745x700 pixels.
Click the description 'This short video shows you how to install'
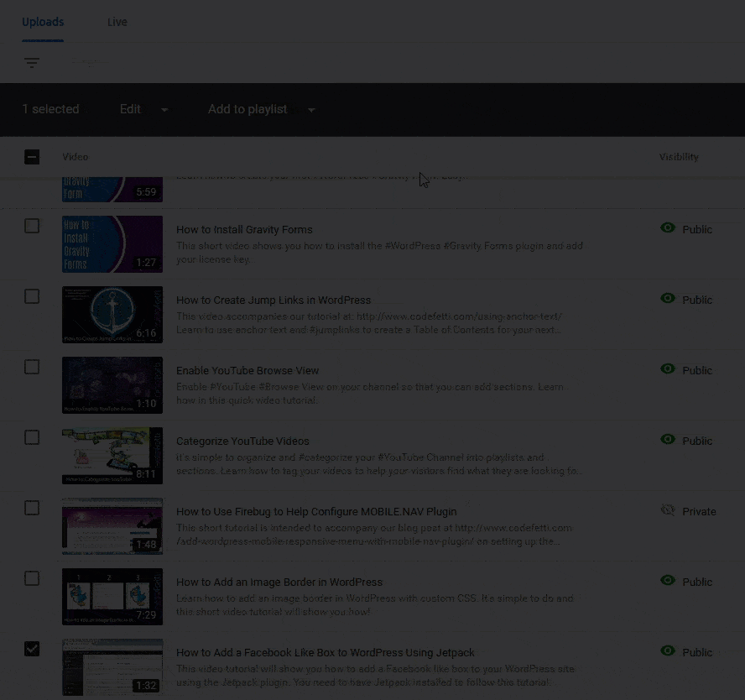coord(379,253)
